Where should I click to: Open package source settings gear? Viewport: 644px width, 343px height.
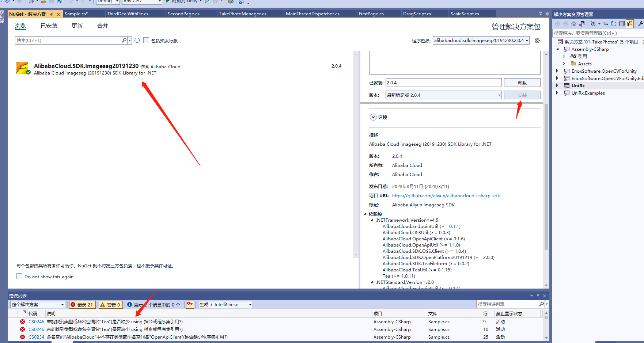[537, 41]
